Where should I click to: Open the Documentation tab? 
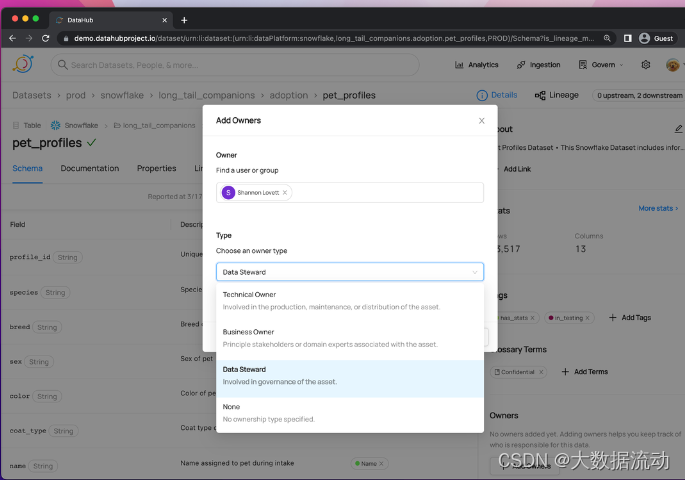[x=90, y=169]
